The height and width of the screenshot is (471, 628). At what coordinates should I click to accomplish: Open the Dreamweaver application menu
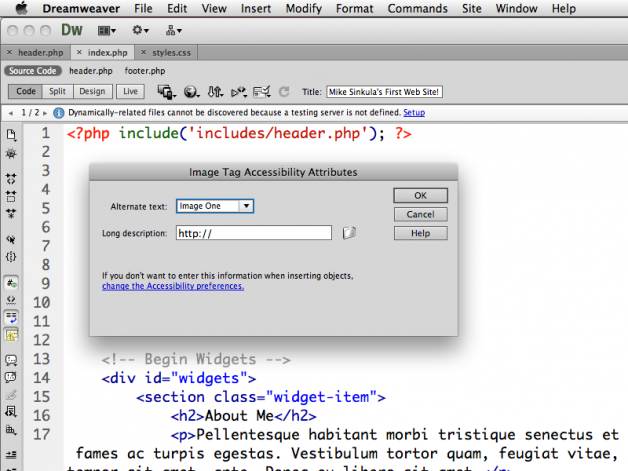click(x=81, y=8)
